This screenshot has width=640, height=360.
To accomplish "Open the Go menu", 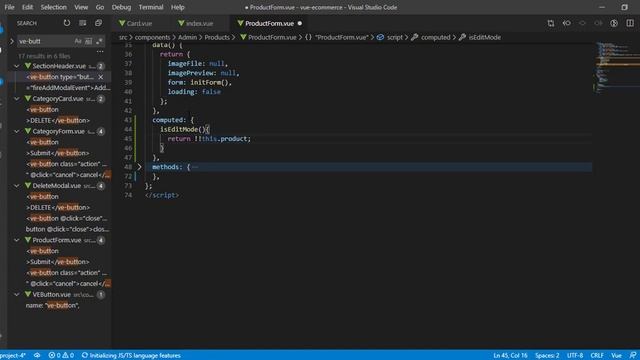I will pos(100,7).
